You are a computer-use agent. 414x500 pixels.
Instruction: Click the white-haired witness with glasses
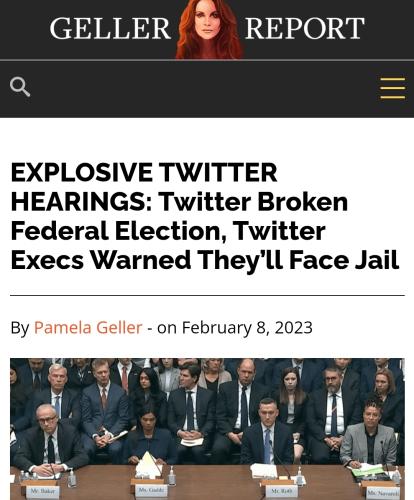(48, 440)
